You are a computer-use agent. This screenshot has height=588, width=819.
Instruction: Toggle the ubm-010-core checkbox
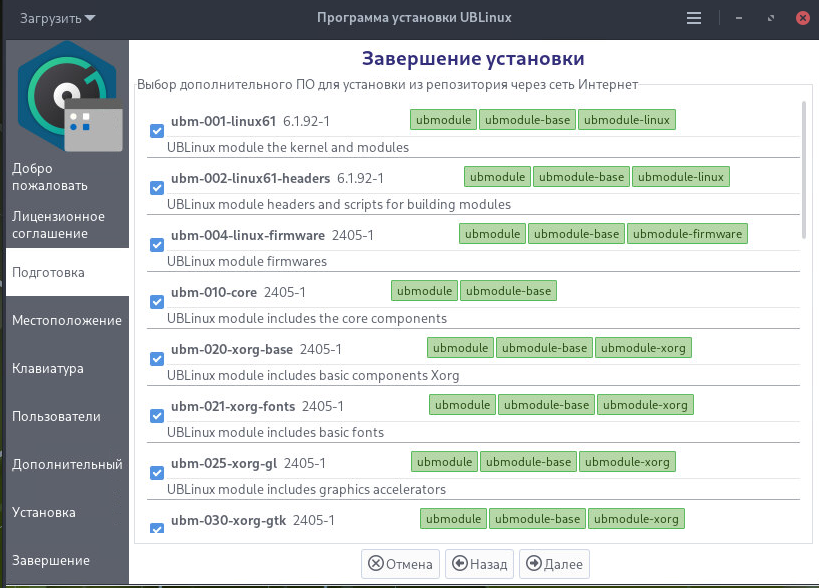tap(157, 301)
